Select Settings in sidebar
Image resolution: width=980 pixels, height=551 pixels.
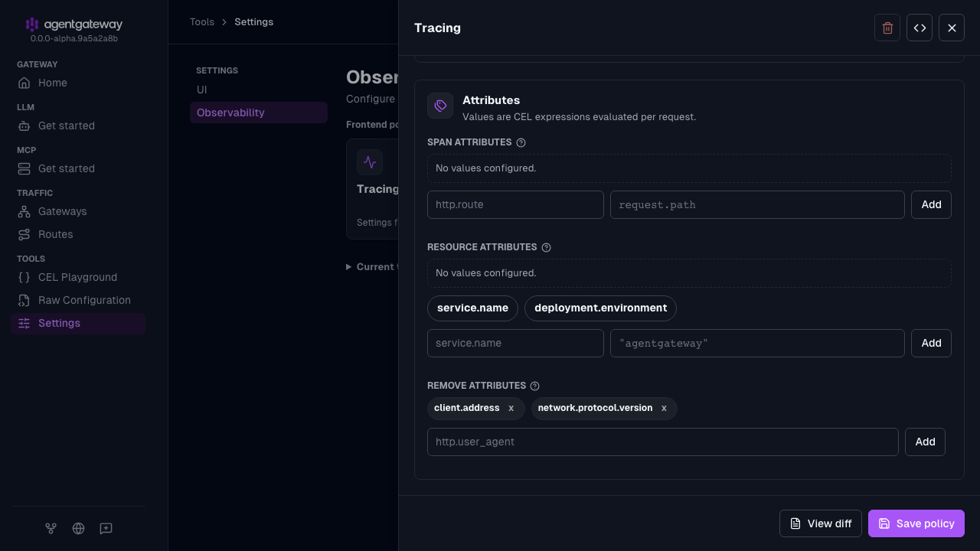click(78, 323)
